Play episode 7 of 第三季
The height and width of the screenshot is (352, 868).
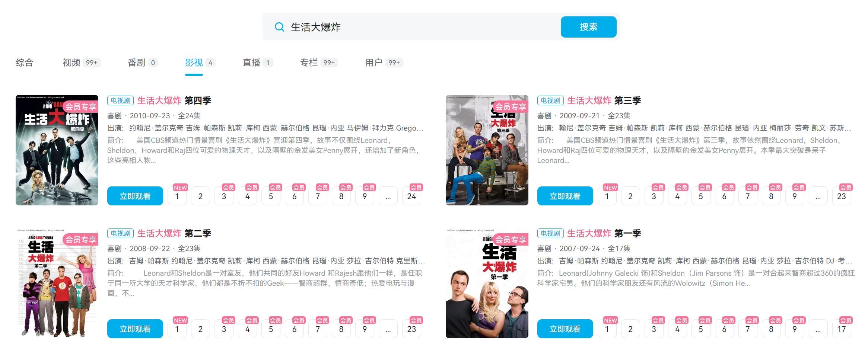click(x=748, y=196)
